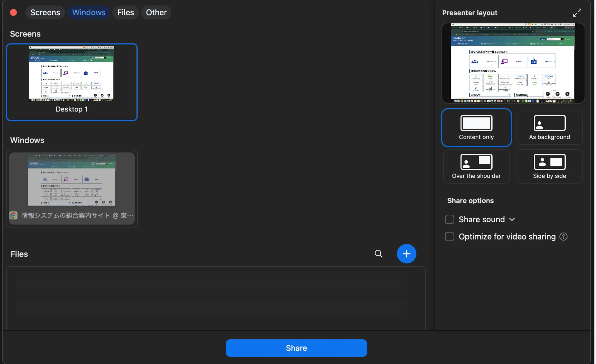596x364 pixels.
Task: Select the Side by side layout icon
Action: click(x=549, y=162)
